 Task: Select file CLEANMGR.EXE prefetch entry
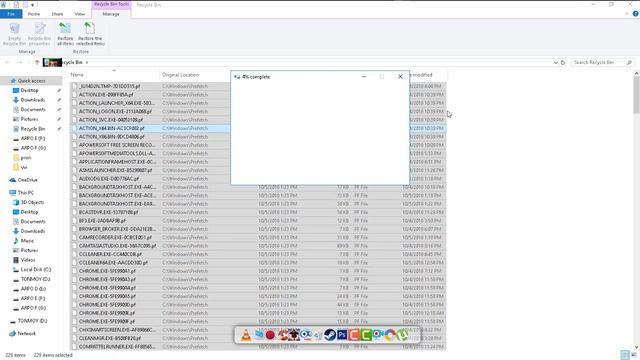(x=109, y=338)
